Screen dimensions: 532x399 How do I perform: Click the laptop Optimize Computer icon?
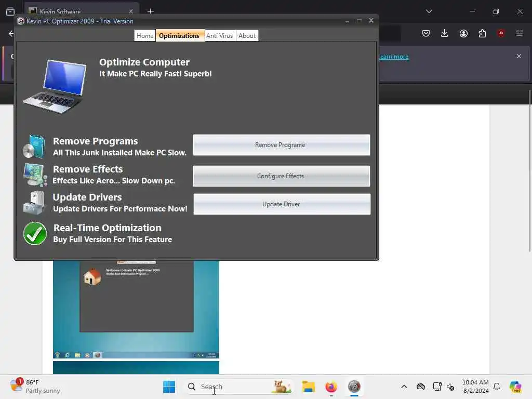coord(55,87)
